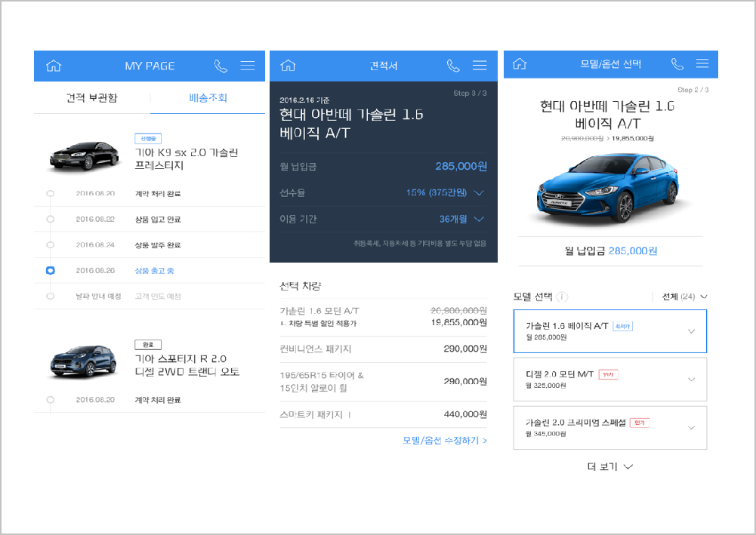This screenshot has height=535, width=756.
Task: Click the 완료 status badge
Action: point(148,345)
